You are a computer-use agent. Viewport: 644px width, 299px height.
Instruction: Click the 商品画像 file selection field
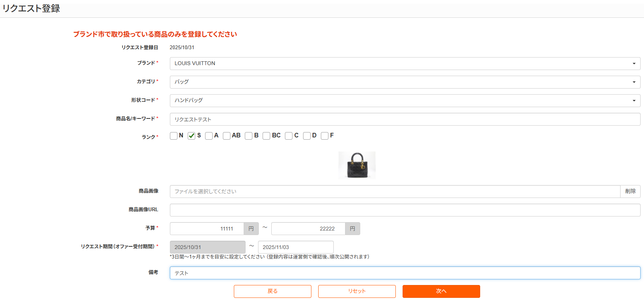[395, 192]
